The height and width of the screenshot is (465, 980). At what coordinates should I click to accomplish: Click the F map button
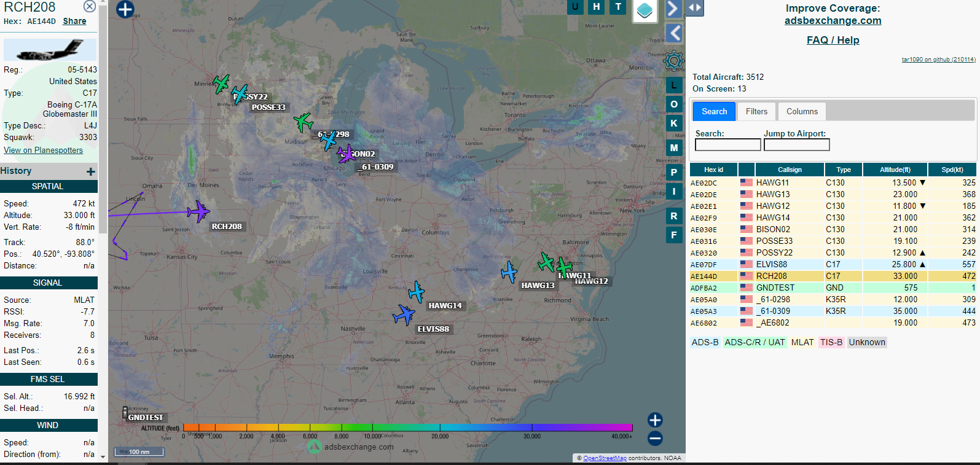point(674,235)
